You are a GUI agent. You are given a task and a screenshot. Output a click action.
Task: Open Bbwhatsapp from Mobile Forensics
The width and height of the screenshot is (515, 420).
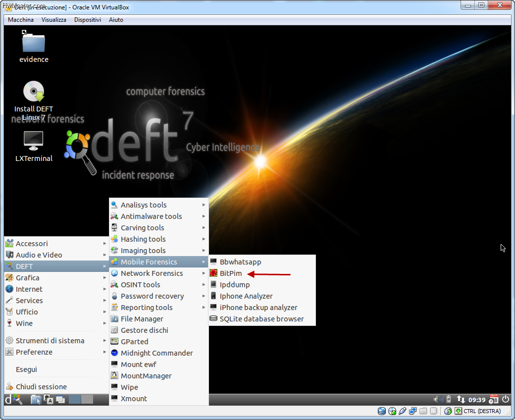click(x=262, y=262)
